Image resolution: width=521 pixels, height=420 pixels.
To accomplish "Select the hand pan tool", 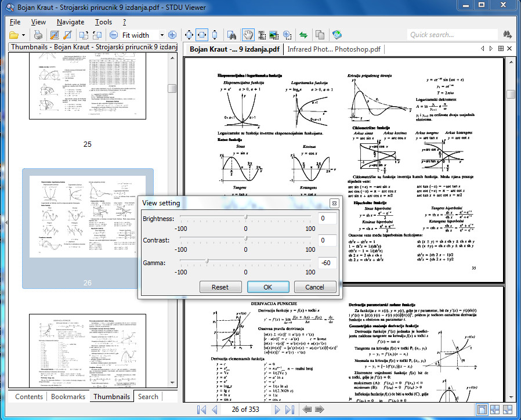I will pos(248,35).
